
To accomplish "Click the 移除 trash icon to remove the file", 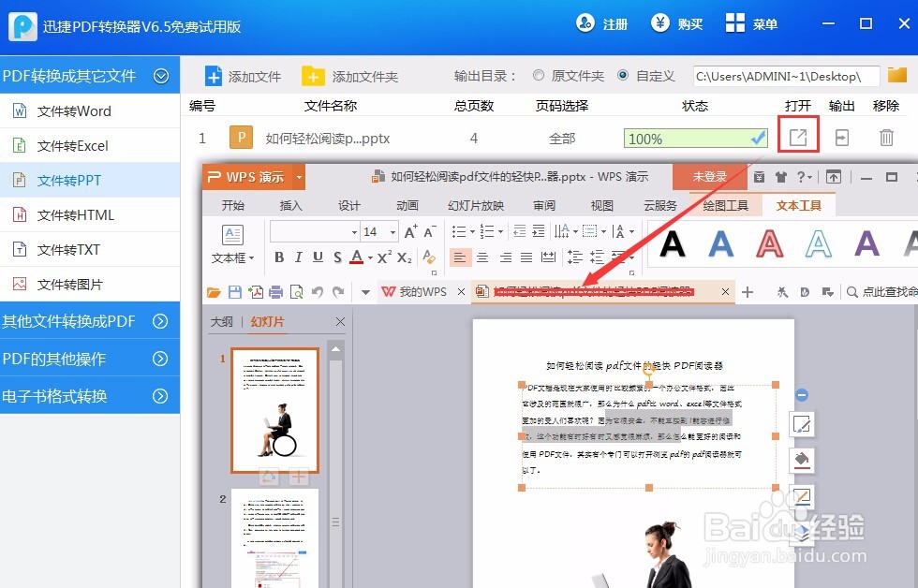I will 885,137.
